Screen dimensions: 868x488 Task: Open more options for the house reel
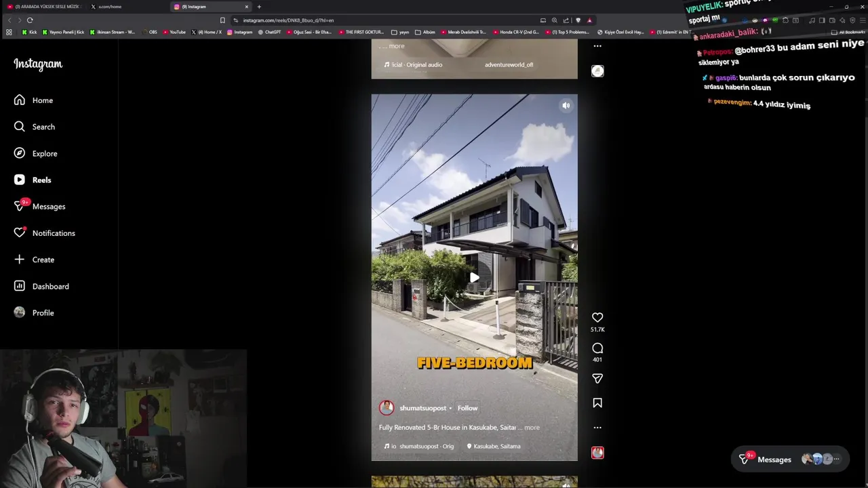(597, 428)
